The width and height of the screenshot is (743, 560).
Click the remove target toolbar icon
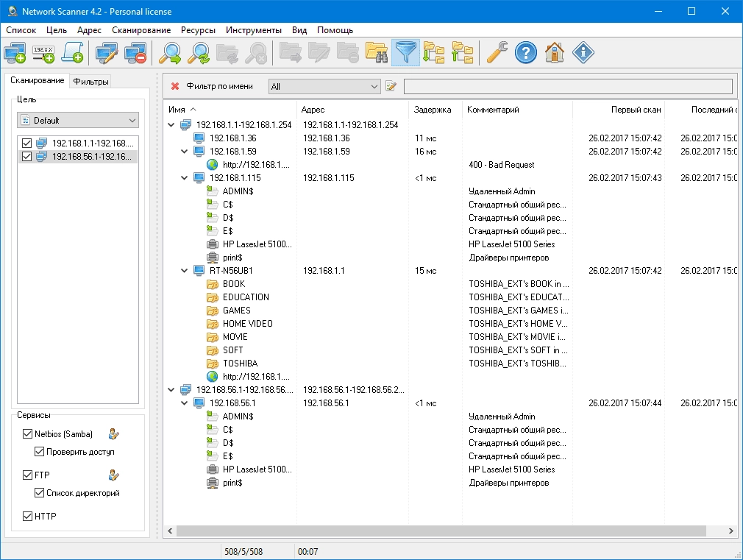coord(136,53)
